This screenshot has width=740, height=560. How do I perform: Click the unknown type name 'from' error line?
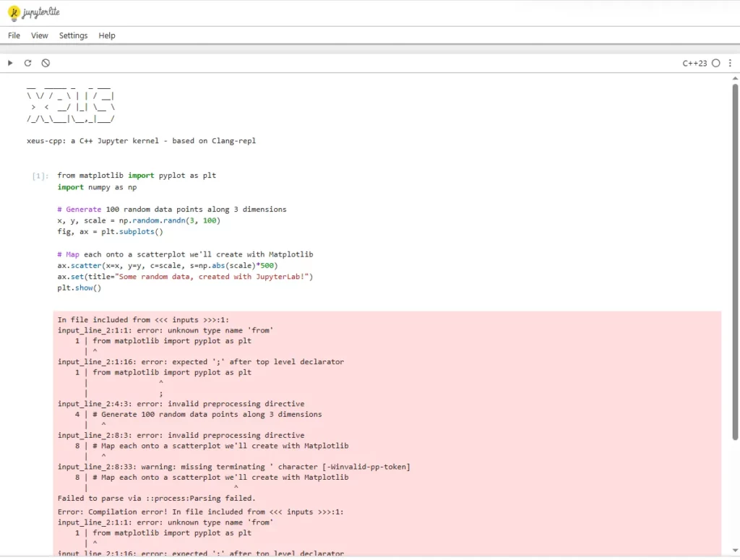166,329
